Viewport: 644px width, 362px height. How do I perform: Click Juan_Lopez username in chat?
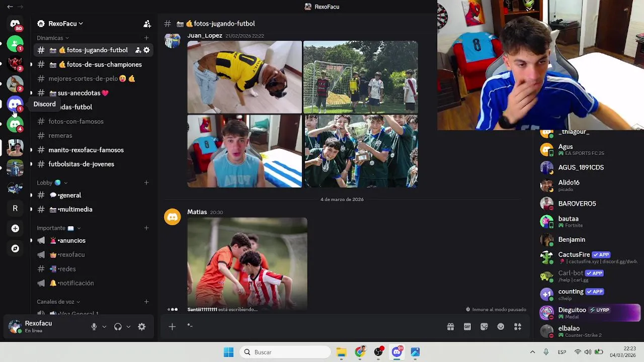click(205, 36)
